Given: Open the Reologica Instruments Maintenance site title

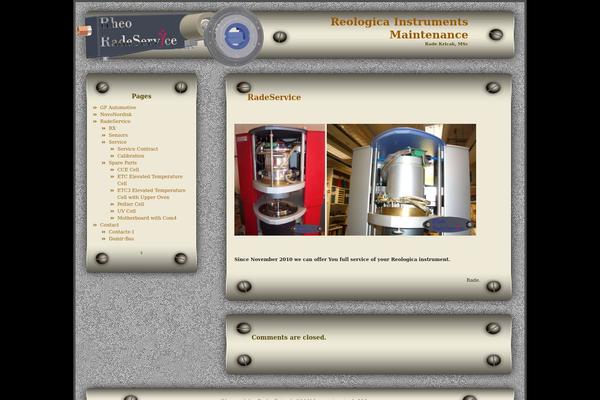Looking at the screenshot, I should 399,28.
